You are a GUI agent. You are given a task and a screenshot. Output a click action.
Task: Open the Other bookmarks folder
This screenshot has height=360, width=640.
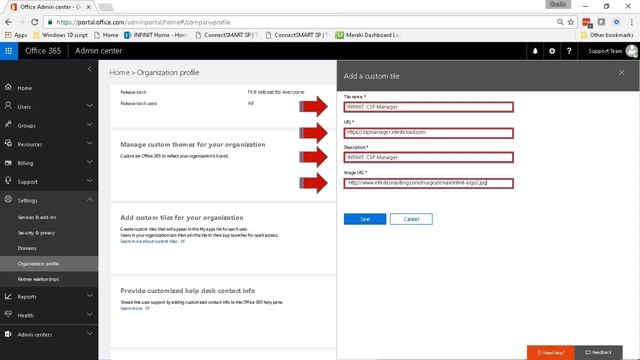[607, 35]
